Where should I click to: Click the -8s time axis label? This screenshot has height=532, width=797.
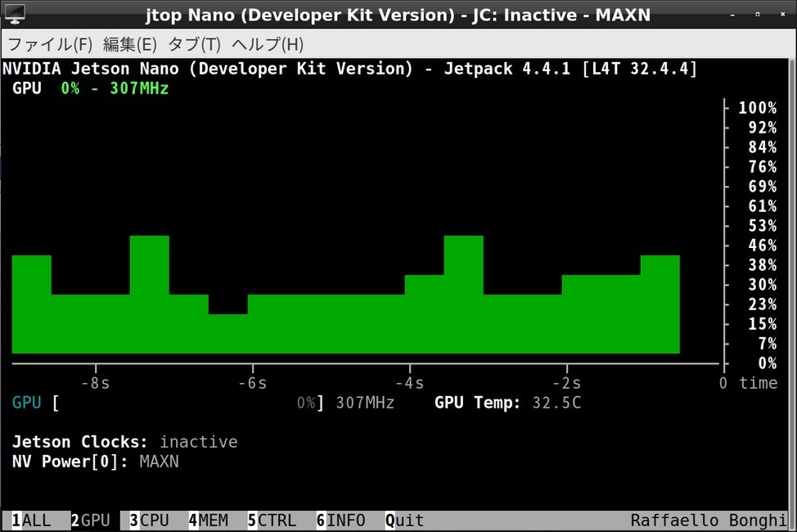(x=96, y=383)
